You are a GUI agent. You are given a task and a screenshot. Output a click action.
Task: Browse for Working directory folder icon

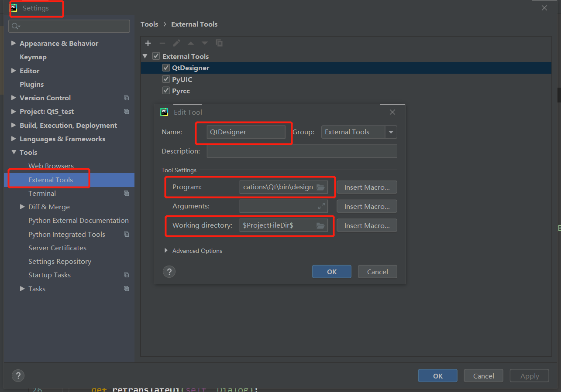320,225
